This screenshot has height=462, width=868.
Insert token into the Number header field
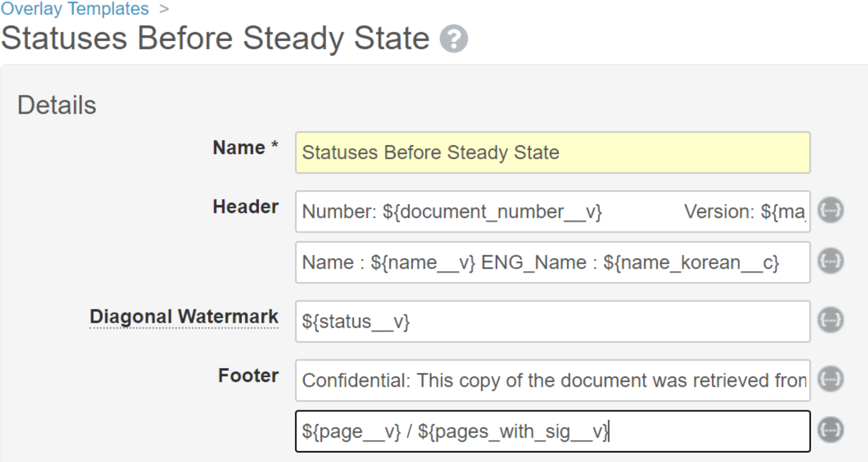point(830,210)
